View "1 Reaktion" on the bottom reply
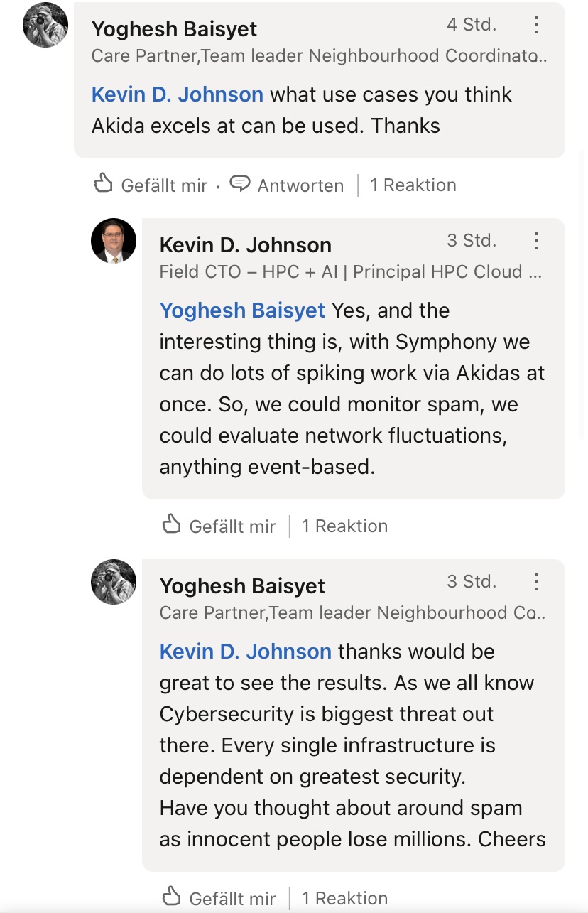Viewport: 588px width, 913px height. point(345,898)
